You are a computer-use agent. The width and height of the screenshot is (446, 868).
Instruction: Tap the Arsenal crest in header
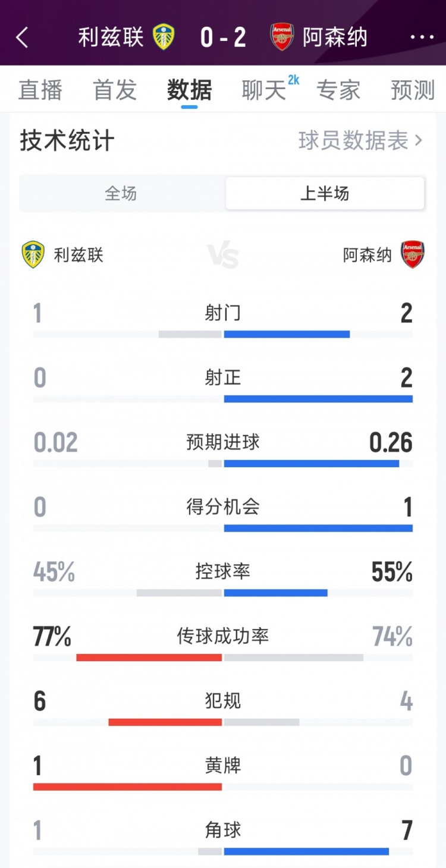coord(282,37)
